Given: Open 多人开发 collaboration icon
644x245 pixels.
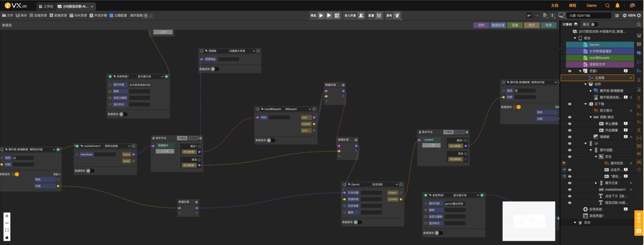Looking at the screenshot, I should point(361,16).
